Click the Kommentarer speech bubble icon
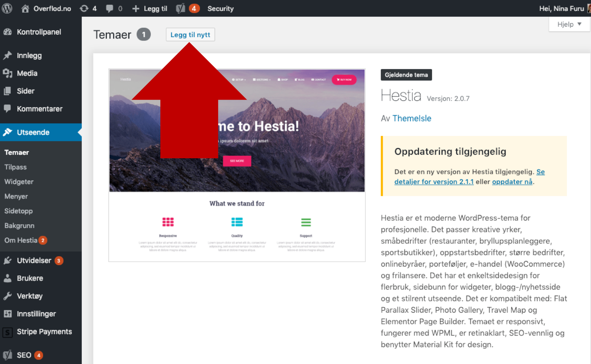Image resolution: width=591 pixels, height=364 pixels. pyautogui.click(x=7, y=109)
